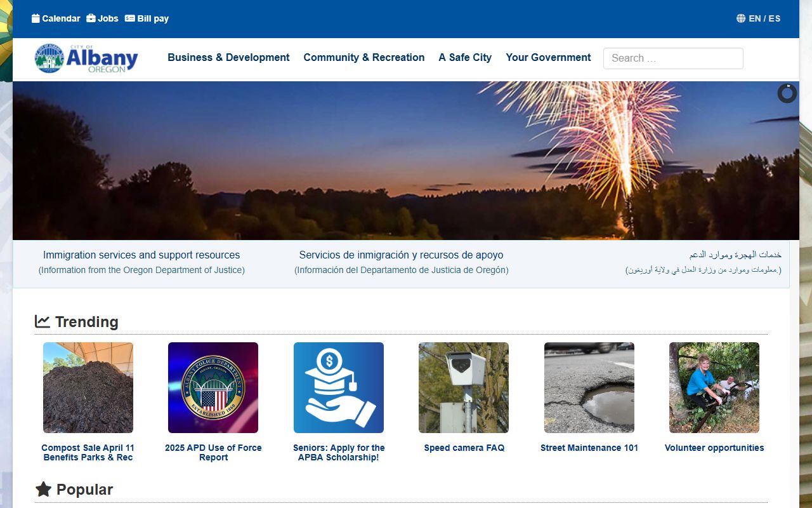Expand the Business & Development menu
812x508 pixels.
[228, 57]
